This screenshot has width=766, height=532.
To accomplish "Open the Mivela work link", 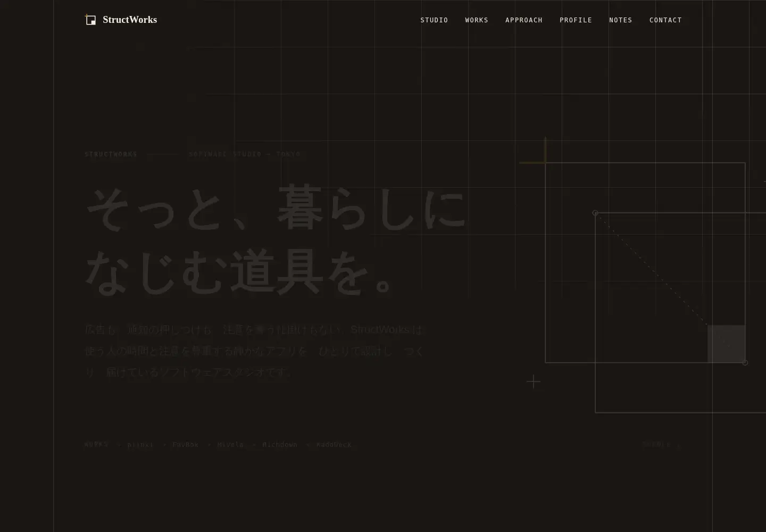I will (x=230, y=445).
